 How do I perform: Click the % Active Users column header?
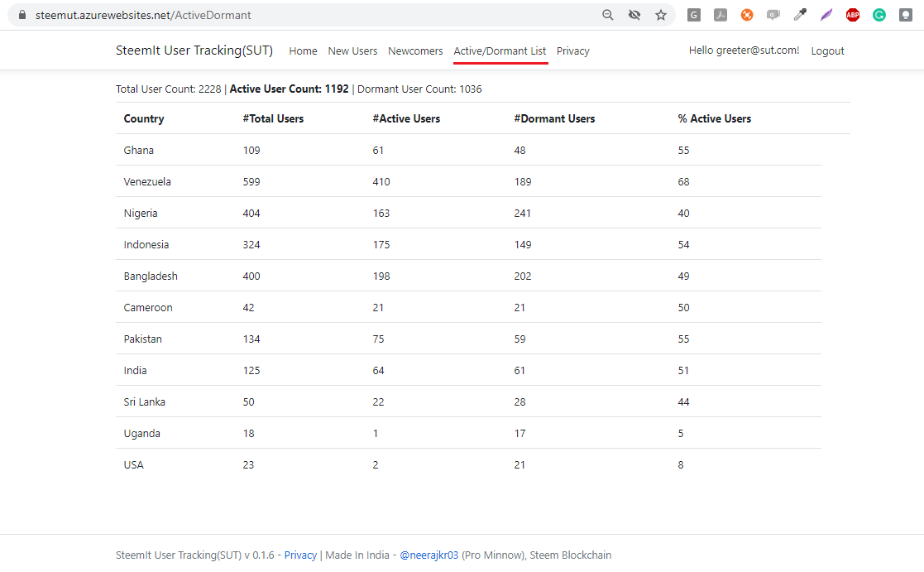[x=714, y=118]
